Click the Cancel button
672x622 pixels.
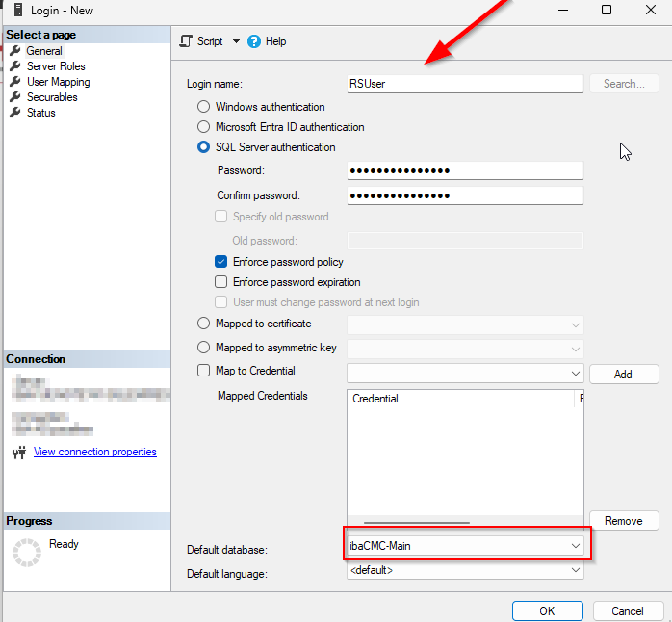[628, 610]
